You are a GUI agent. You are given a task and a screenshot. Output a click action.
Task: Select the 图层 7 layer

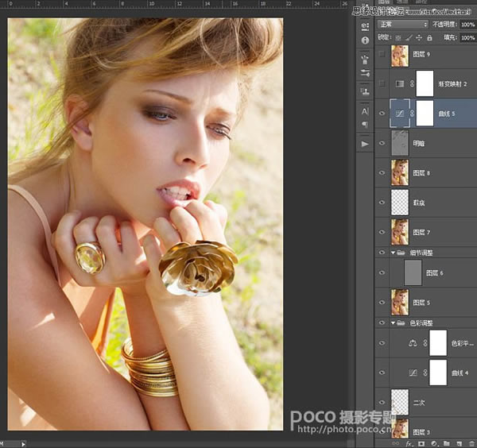426,232
